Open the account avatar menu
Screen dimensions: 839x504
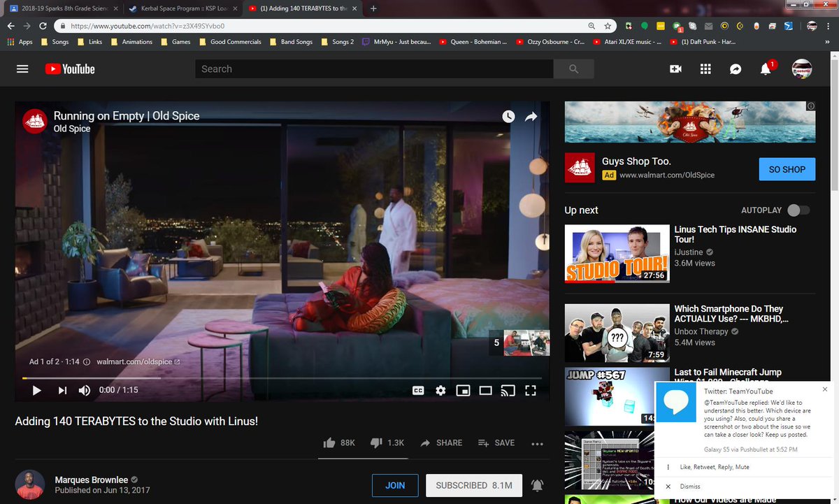tap(801, 69)
